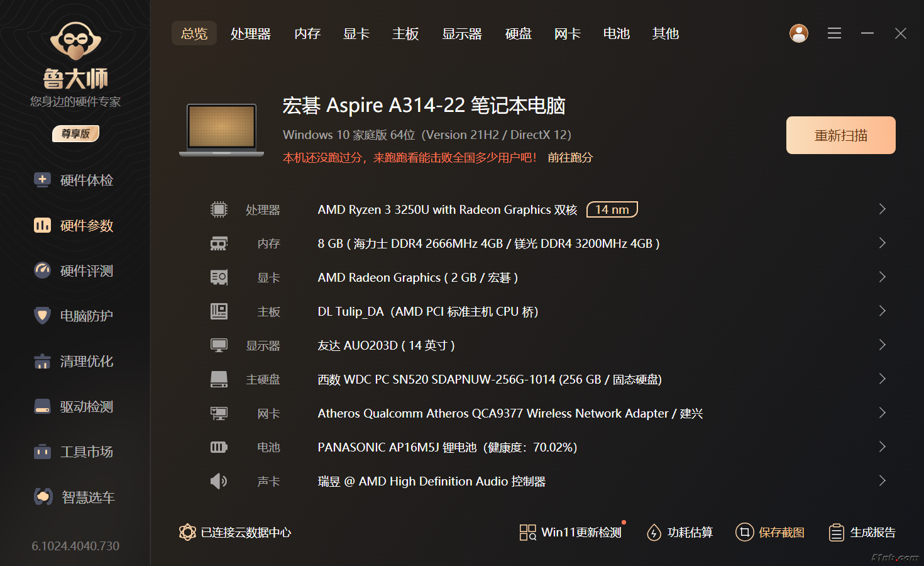Screen dimensions: 924x566
Task: Switch to the 总览 tab
Action: click(x=194, y=33)
